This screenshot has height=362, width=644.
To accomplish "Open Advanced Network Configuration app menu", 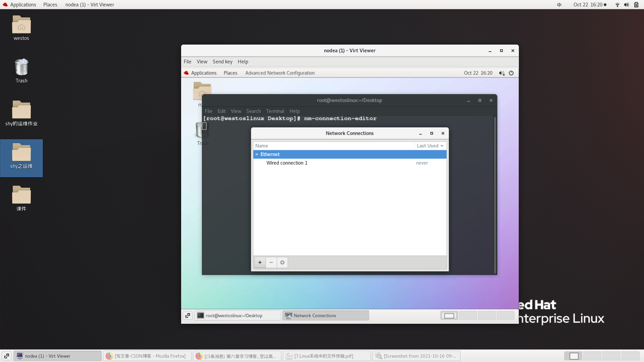I will (280, 73).
